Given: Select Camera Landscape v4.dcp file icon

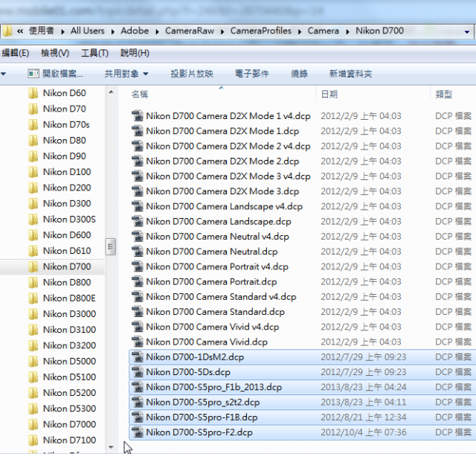Looking at the screenshot, I should 138,207.
